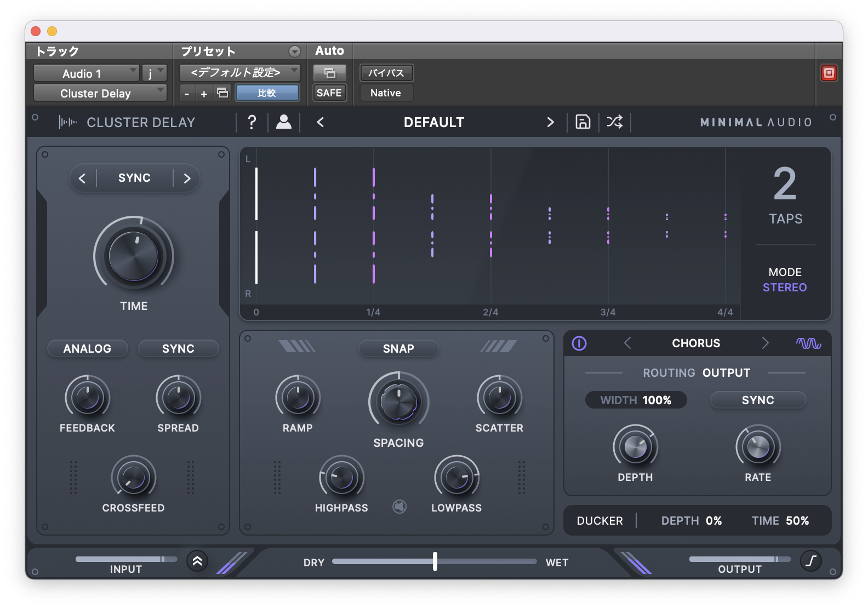Open the help question mark icon
868x609 pixels.
[252, 122]
